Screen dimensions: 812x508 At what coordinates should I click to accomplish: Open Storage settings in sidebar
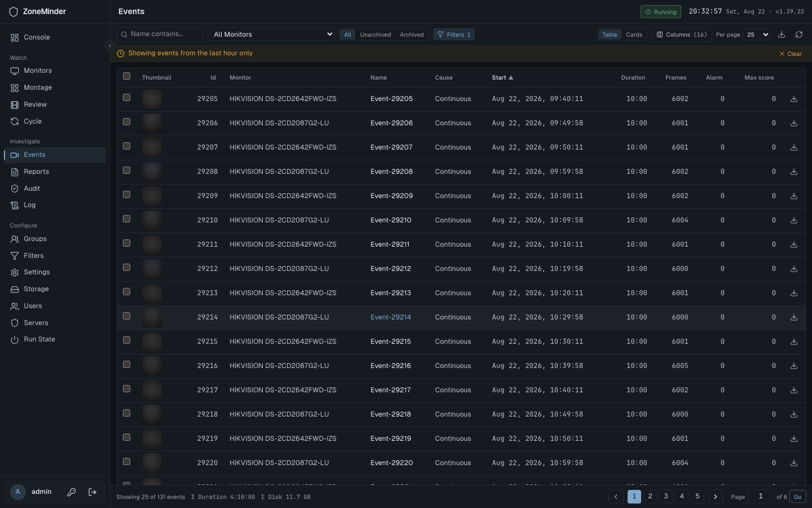click(55, 289)
